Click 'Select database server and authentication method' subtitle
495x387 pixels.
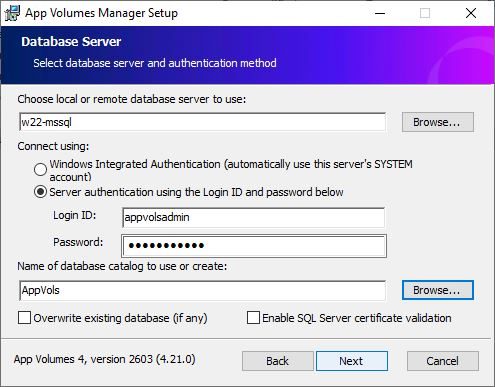click(x=155, y=63)
